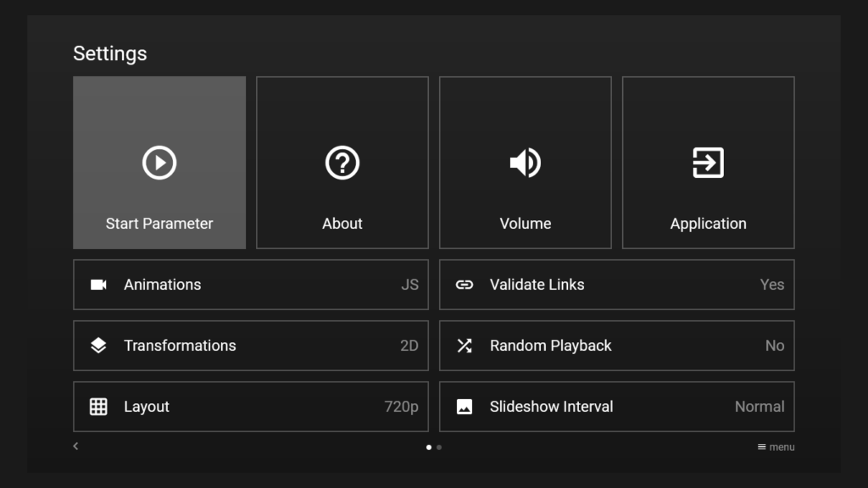868x488 pixels.
Task: Click the Animations camera icon
Action: (x=98, y=285)
